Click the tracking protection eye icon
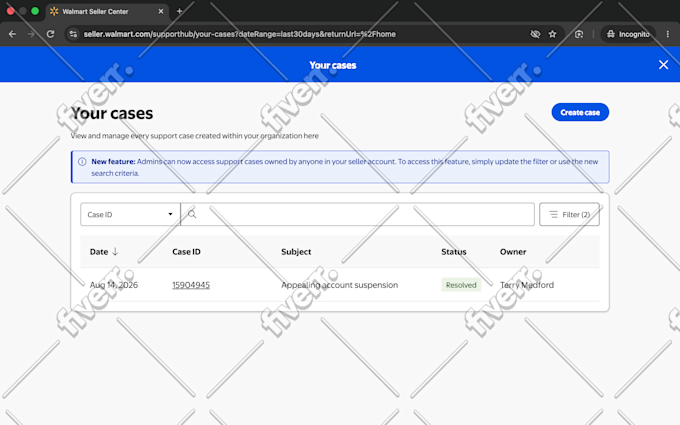 535,34
